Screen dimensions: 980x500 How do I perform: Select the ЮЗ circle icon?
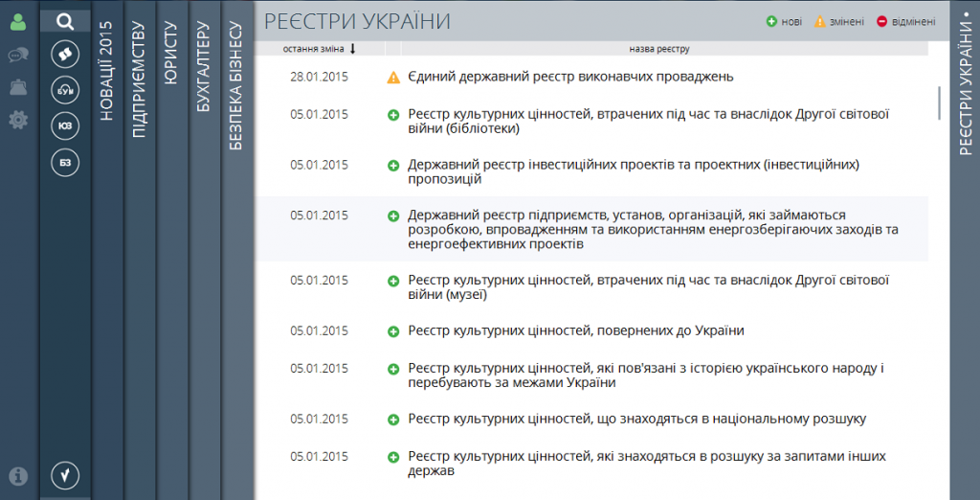point(65,126)
